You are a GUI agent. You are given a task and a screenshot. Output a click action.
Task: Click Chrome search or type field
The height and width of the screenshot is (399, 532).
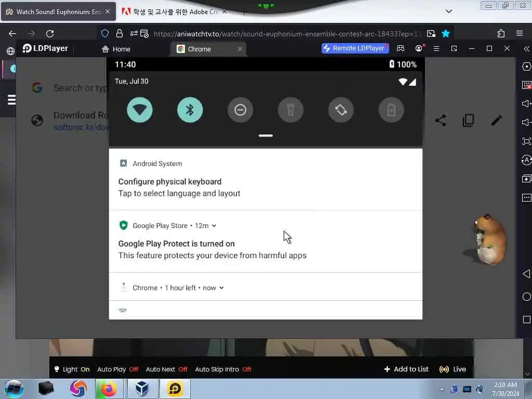pyautogui.click(x=79, y=88)
